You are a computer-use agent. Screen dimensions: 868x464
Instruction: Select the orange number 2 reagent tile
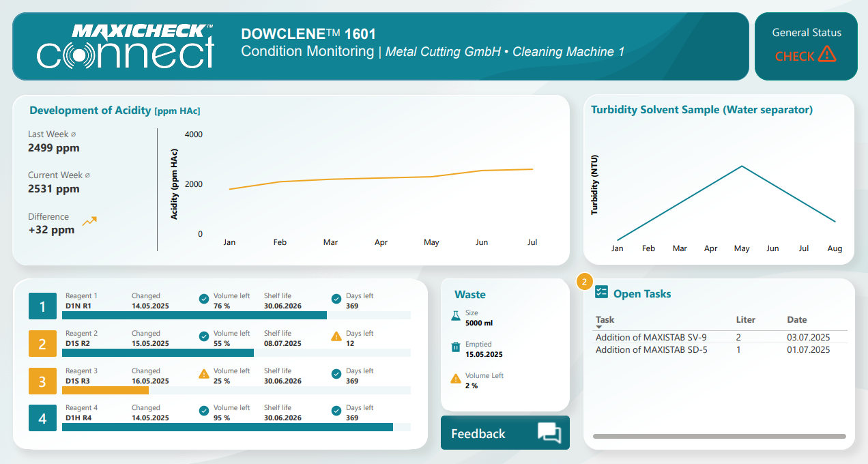click(x=42, y=344)
